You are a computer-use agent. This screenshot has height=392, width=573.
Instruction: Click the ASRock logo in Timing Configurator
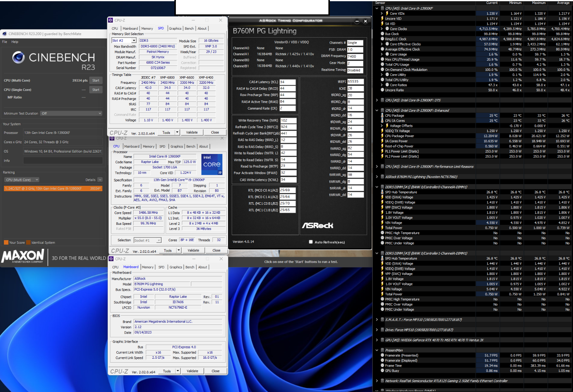(x=317, y=225)
